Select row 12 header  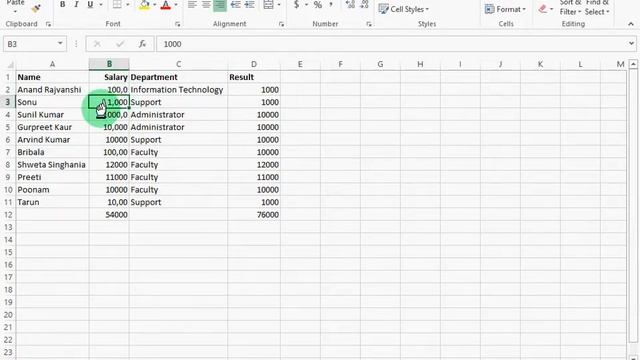point(8,215)
